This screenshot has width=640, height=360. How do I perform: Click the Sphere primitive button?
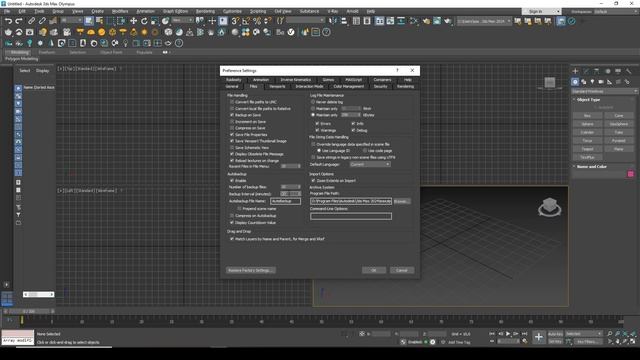[587, 124]
